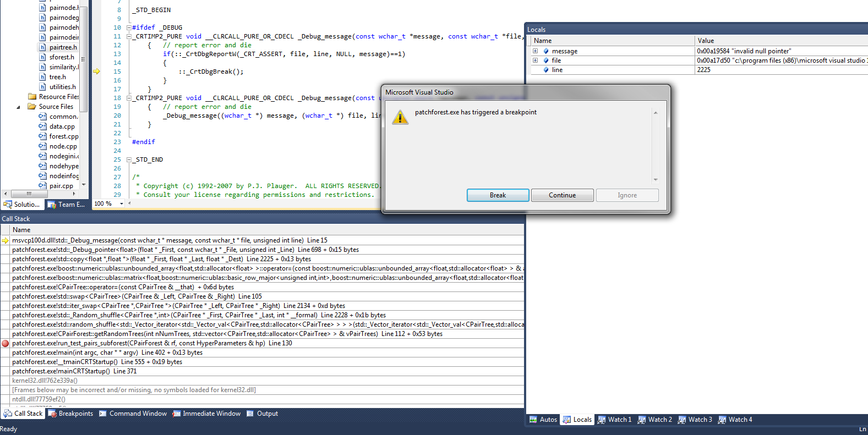Collapse the Source Files folder
Viewport: 868px width, 435px height.
pos(18,107)
